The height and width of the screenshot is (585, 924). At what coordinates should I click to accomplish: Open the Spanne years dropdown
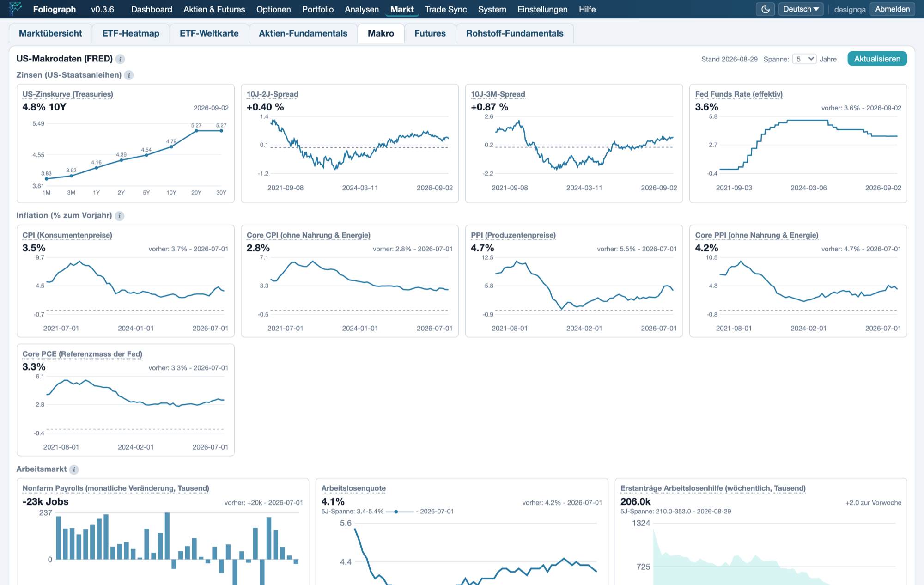click(x=804, y=59)
